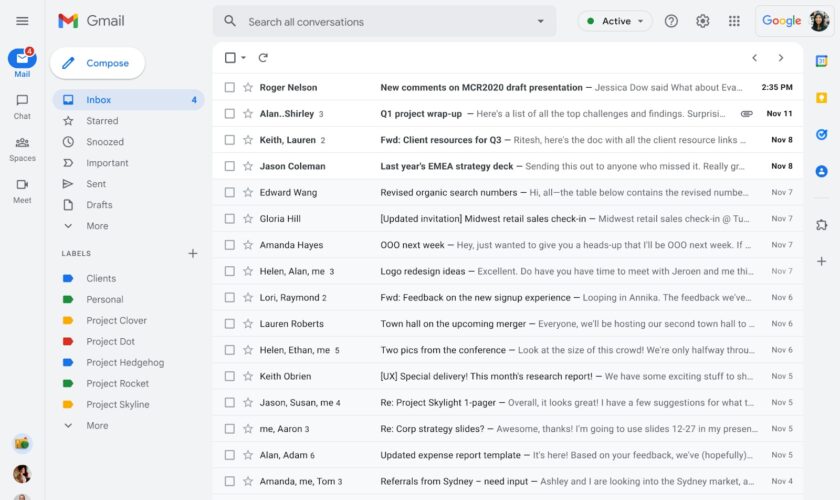This screenshot has height=500, width=840.
Task: Tick the checkbox for Gloria Hill email
Action: pyautogui.click(x=230, y=219)
